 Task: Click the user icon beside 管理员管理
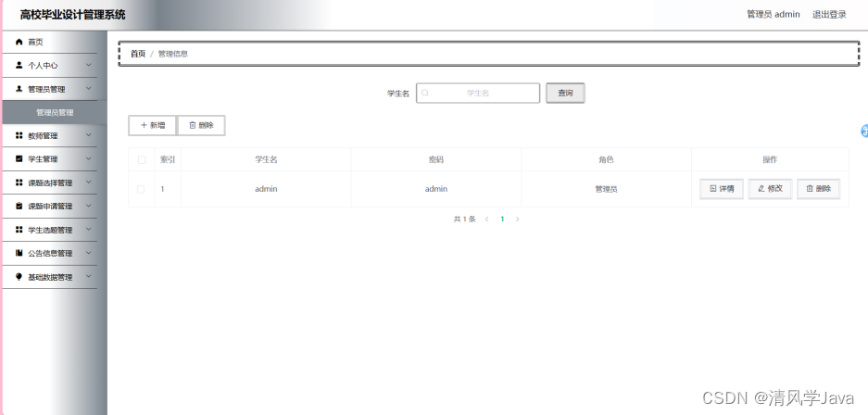[19, 89]
